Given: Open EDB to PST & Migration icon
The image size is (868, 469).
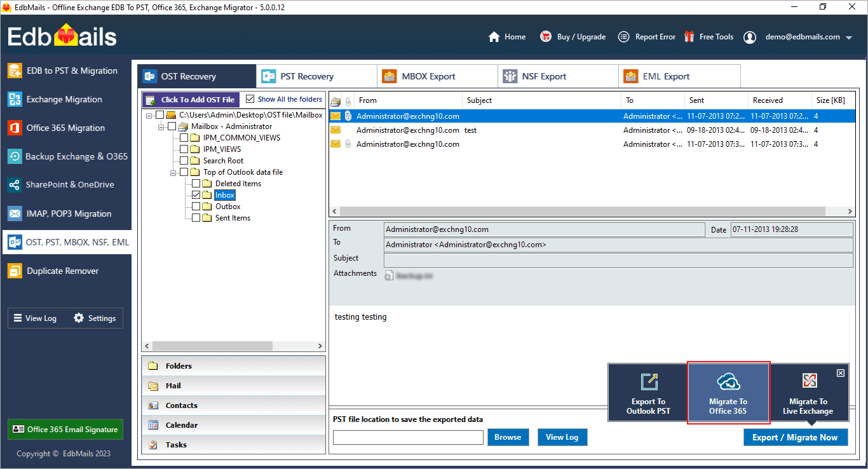Looking at the screenshot, I should click(14, 71).
